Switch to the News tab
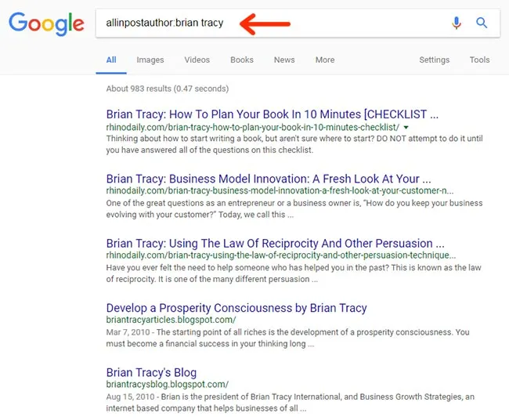This screenshot has height=420, width=509. tap(284, 60)
